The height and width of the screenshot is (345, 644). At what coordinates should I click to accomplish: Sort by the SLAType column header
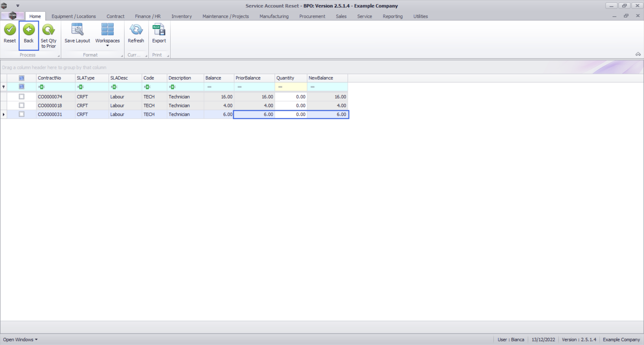pos(92,78)
